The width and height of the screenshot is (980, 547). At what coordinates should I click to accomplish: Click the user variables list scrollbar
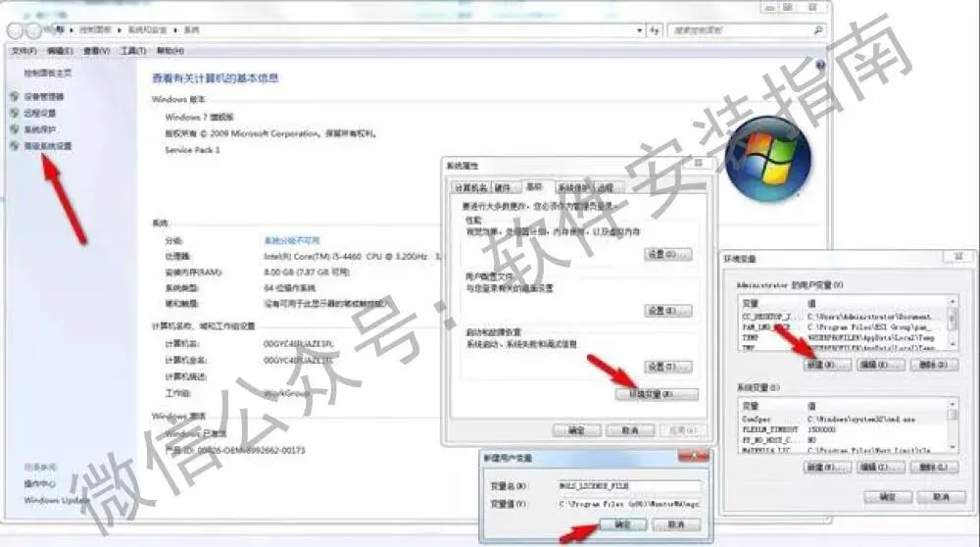953,323
